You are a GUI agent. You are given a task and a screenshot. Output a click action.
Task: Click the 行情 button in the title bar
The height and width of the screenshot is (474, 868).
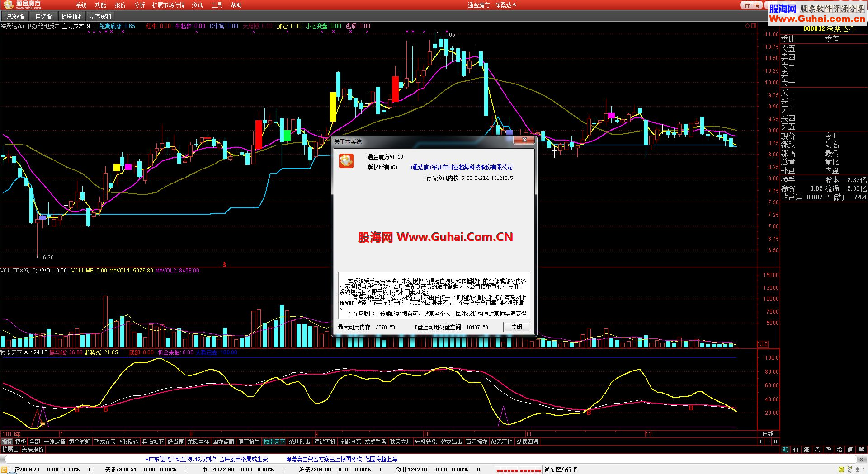752,5
